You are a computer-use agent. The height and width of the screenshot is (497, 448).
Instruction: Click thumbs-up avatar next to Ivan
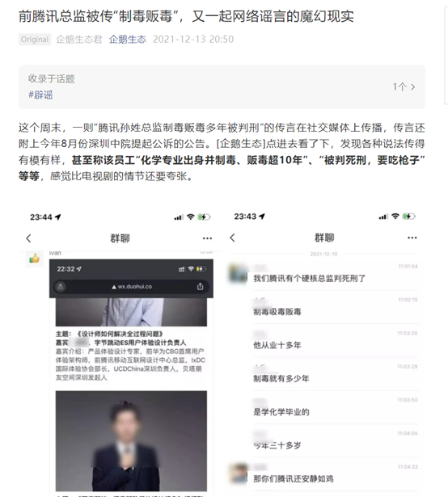pos(34,259)
